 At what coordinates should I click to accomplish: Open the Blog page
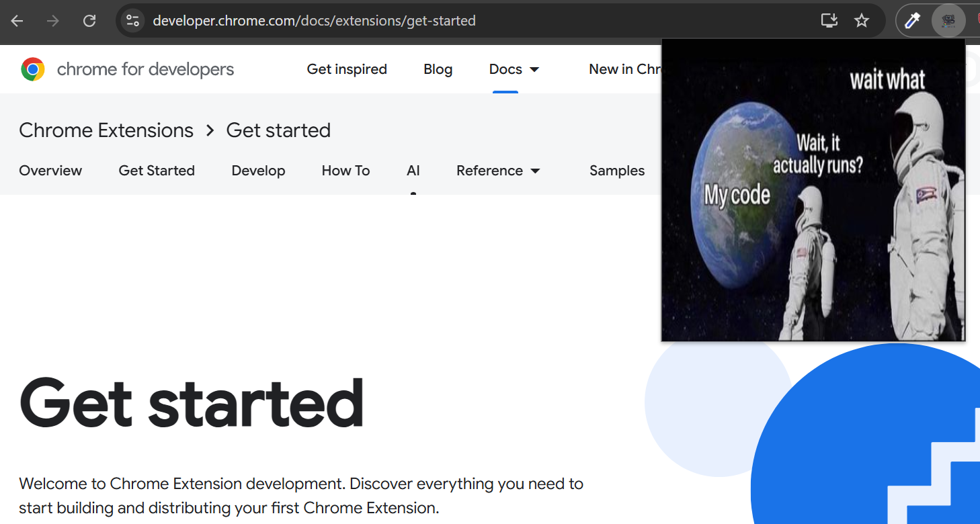click(x=438, y=69)
